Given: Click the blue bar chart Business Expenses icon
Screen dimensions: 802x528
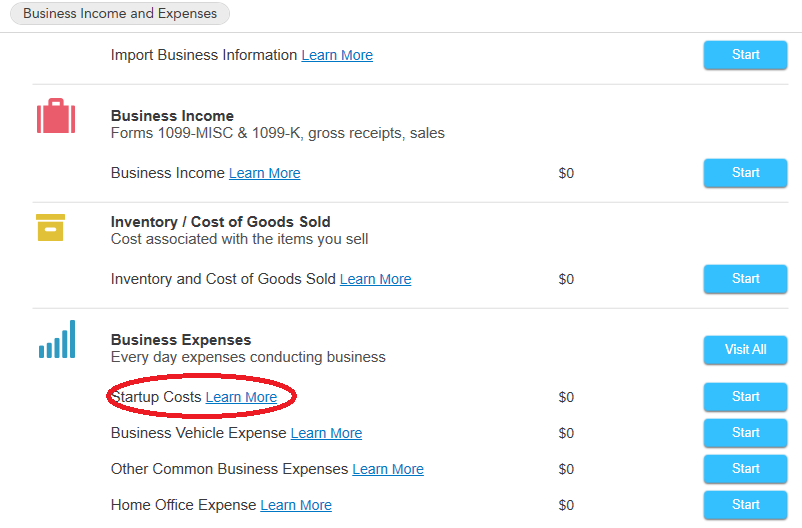Looking at the screenshot, I should [x=57, y=339].
